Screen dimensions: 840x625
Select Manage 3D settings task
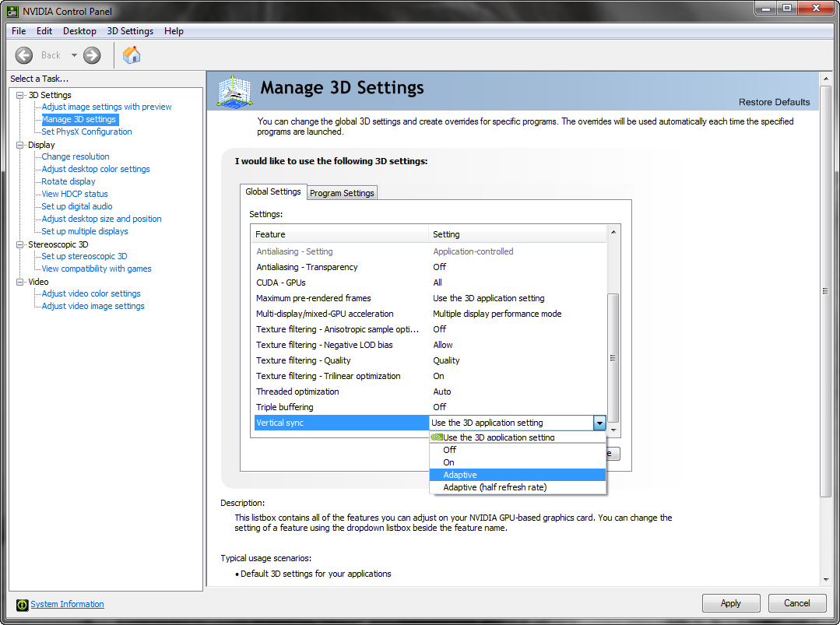click(79, 119)
